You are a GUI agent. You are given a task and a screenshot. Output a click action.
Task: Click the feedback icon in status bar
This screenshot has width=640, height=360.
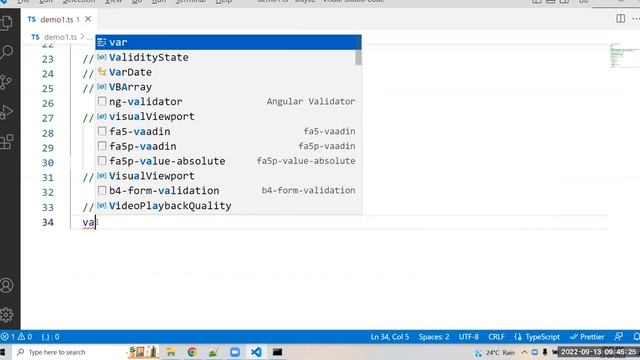pos(619,337)
